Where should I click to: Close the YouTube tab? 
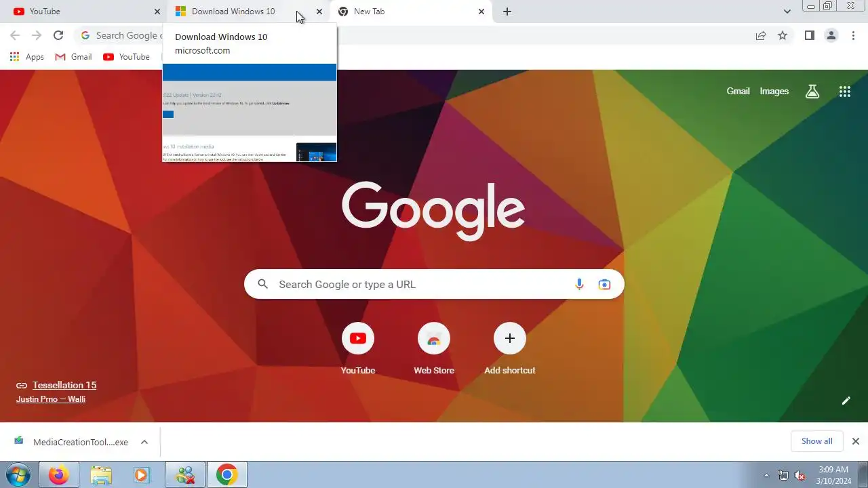tap(157, 12)
